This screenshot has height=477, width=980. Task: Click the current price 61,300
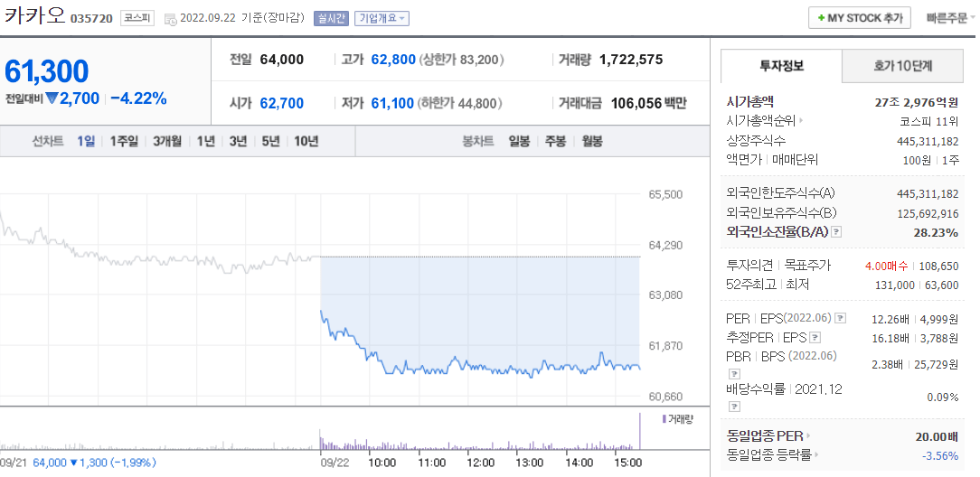[47, 71]
